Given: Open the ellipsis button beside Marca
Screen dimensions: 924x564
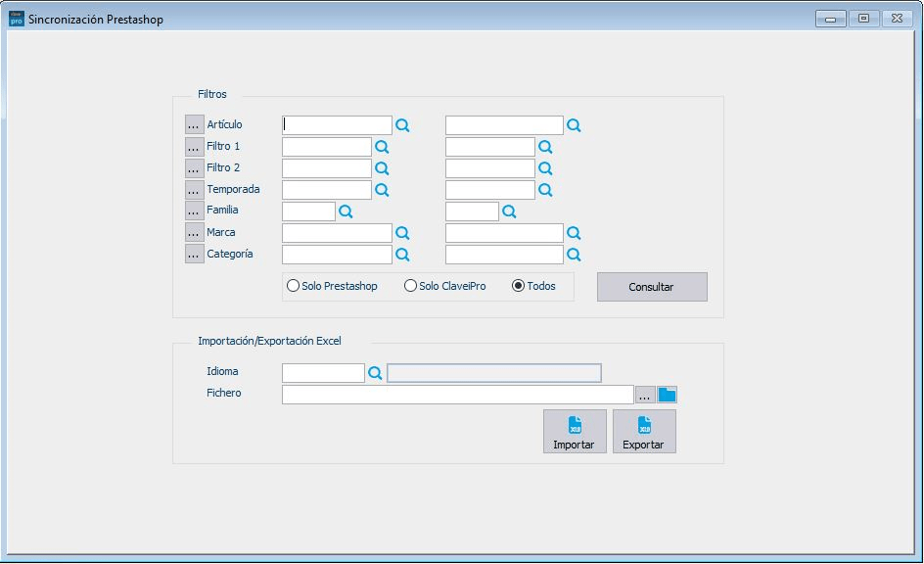Looking at the screenshot, I should click(194, 233).
